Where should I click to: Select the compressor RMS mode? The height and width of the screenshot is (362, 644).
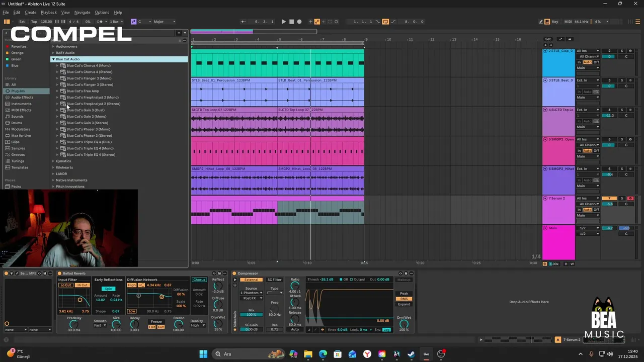tap(404, 299)
